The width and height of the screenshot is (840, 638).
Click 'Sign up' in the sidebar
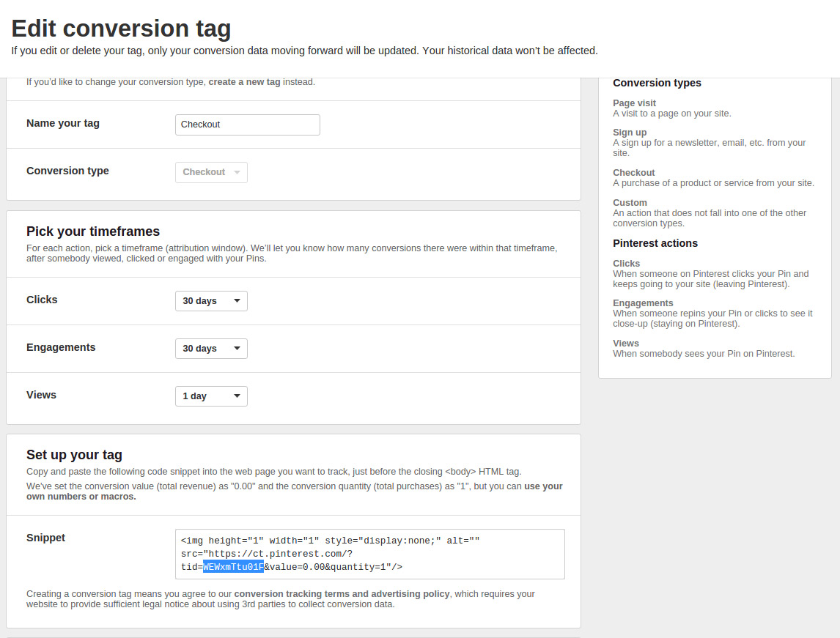(630, 132)
